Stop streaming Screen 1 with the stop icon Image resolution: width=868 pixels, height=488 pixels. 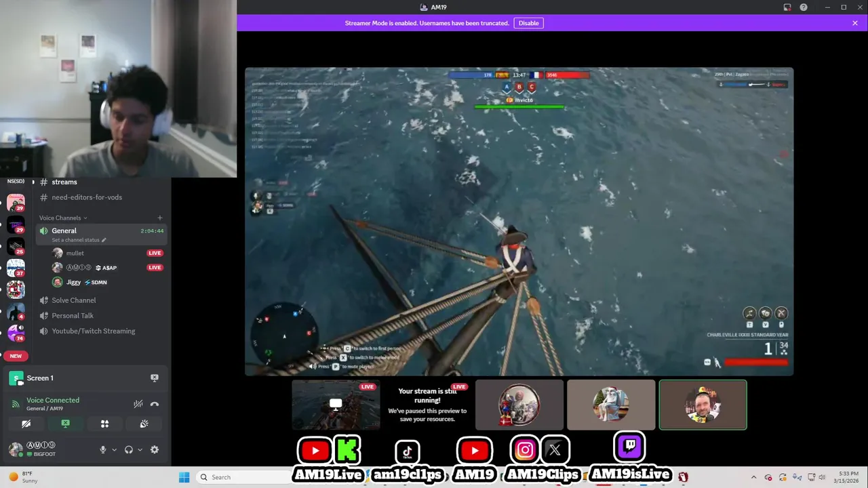coord(154,378)
